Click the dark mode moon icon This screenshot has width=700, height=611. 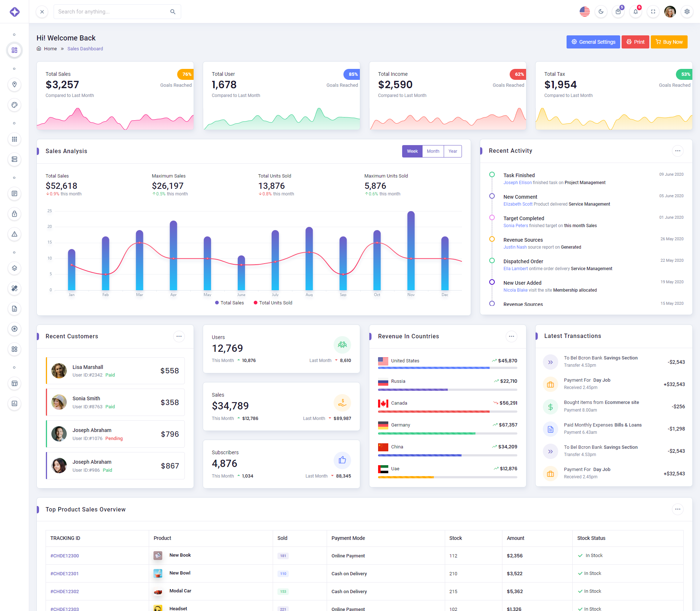(601, 12)
